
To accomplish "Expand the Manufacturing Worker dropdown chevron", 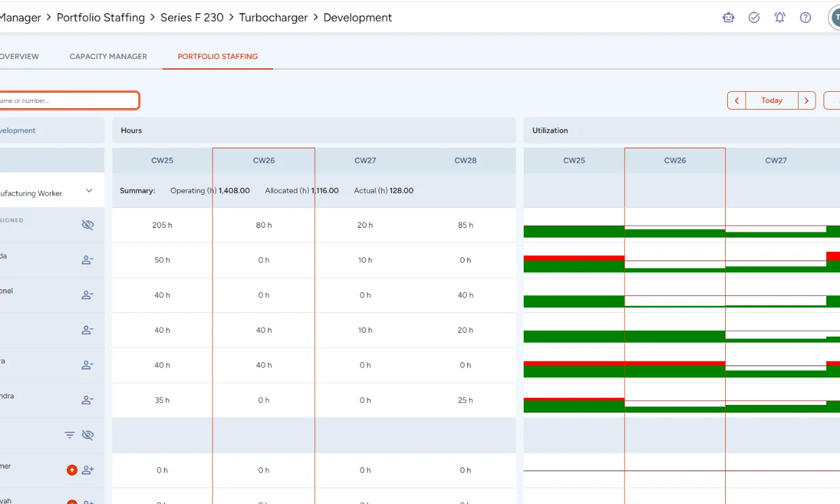I will pos(89,191).
